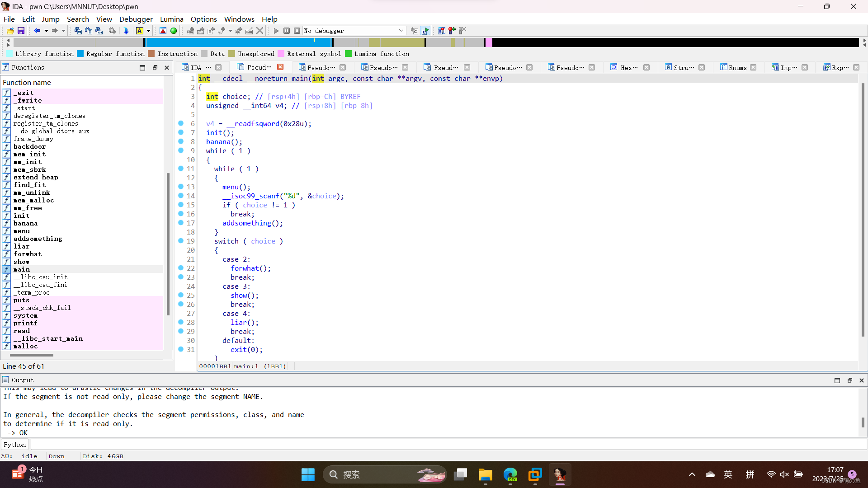868x488 pixels.
Task: Click the blue down arrow jump icon
Action: click(x=126, y=31)
